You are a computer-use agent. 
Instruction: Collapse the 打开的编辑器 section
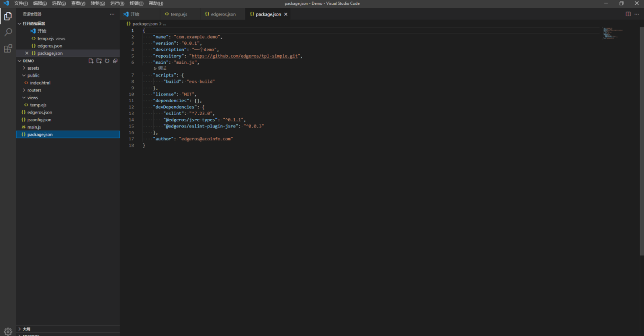(x=68, y=23)
